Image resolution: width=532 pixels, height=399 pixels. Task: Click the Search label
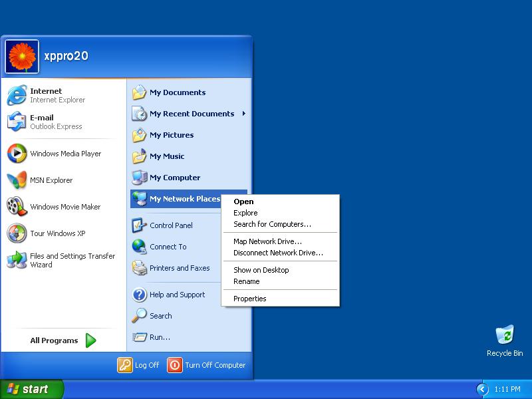(160, 316)
